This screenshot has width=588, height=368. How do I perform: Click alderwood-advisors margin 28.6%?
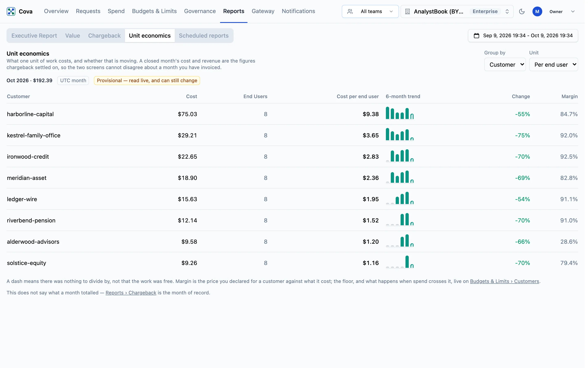tap(569, 242)
